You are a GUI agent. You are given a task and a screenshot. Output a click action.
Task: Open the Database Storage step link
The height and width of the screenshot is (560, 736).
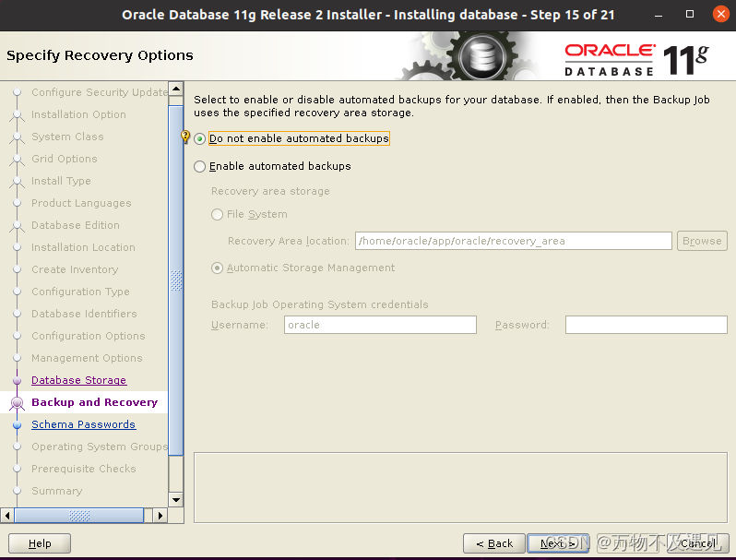click(79, 380)
